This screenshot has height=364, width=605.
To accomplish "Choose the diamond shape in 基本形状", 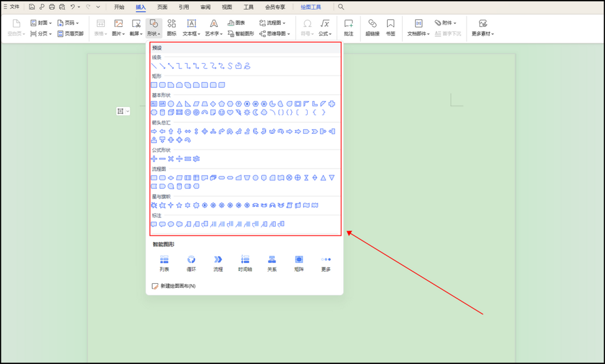I will point(213,104).
